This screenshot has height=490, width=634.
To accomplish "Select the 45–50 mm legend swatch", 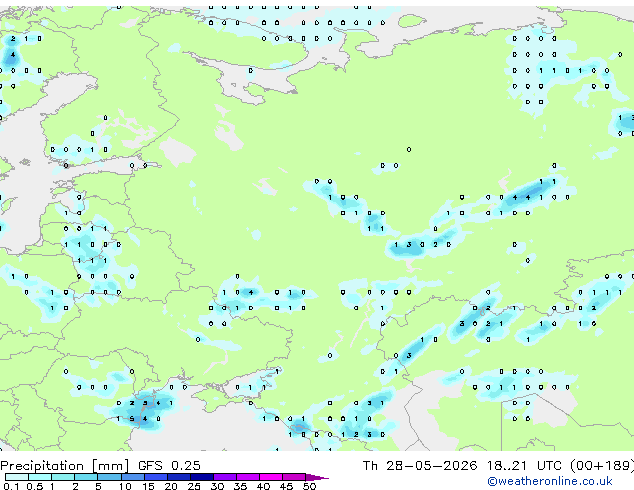I will click(294, 477).
